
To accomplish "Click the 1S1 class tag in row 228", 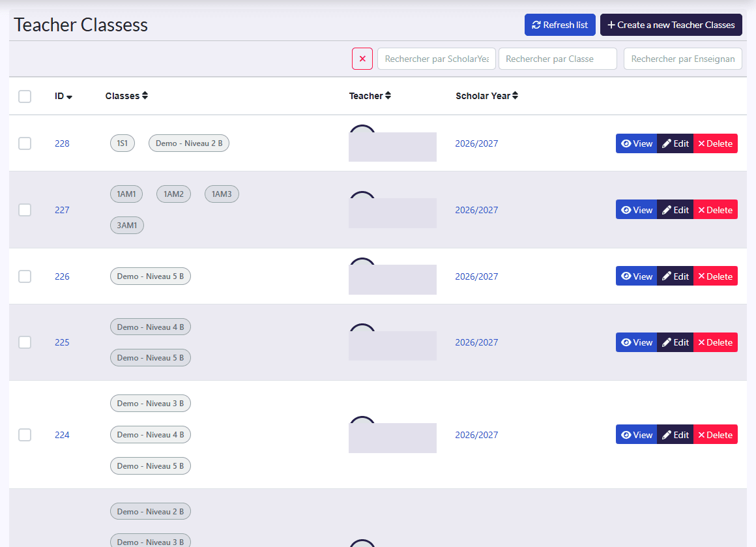I will pos(123,143).
